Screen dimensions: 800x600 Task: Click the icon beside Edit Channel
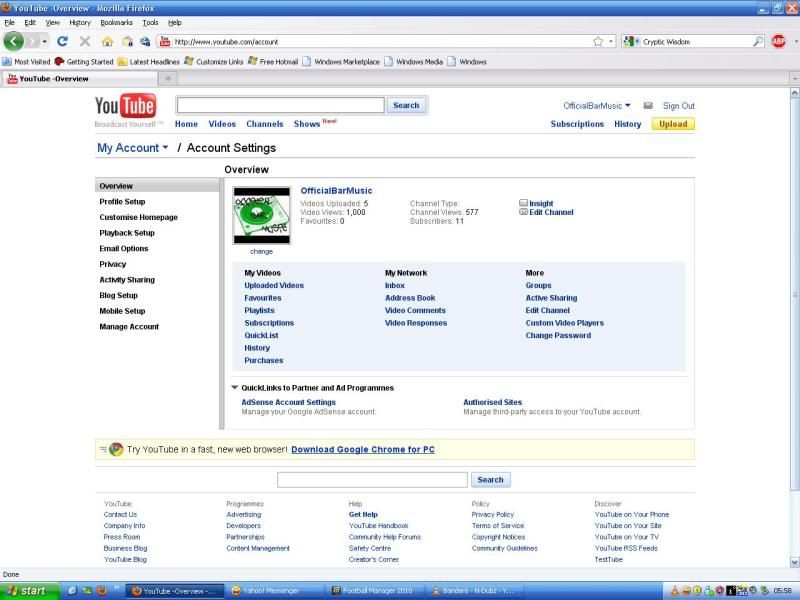tap(523, 212)
